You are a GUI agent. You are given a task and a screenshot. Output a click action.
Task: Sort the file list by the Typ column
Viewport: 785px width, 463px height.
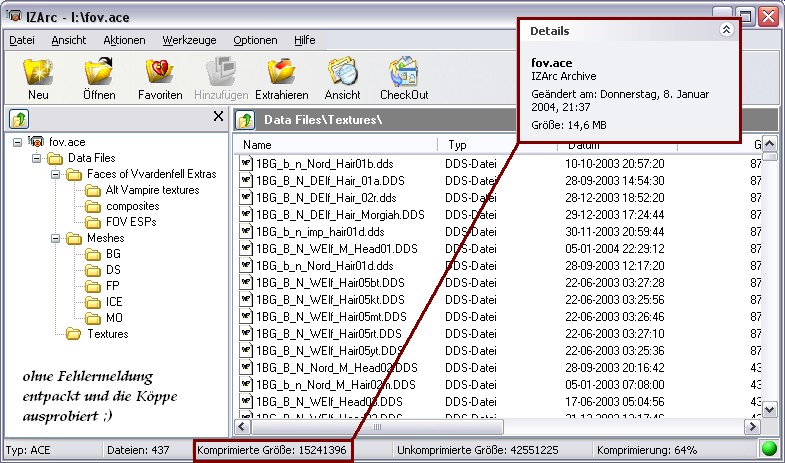(496, 145)
